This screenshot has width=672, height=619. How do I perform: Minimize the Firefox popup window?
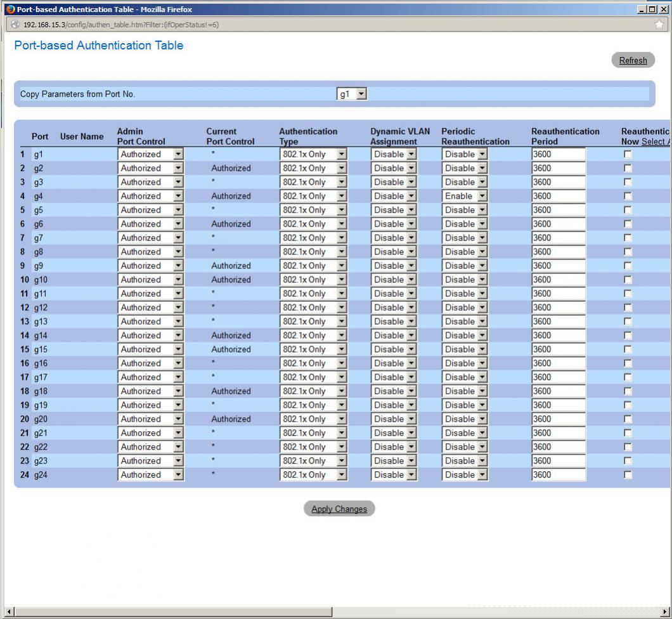(642, 9)
